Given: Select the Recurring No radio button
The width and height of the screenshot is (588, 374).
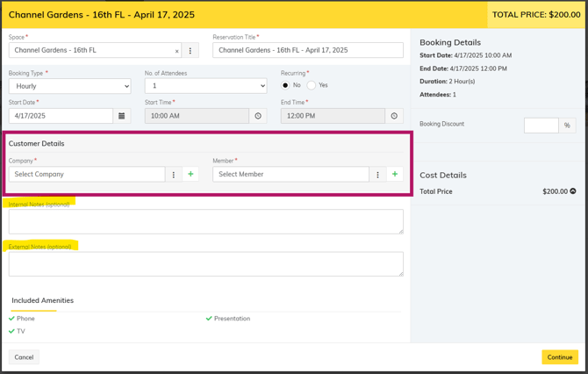Looking at the screenshot, I should tap(285, 85).
